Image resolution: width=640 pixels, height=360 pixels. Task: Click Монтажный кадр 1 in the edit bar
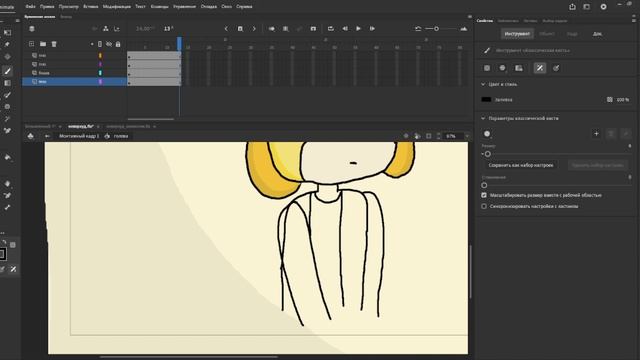[79, 136]
